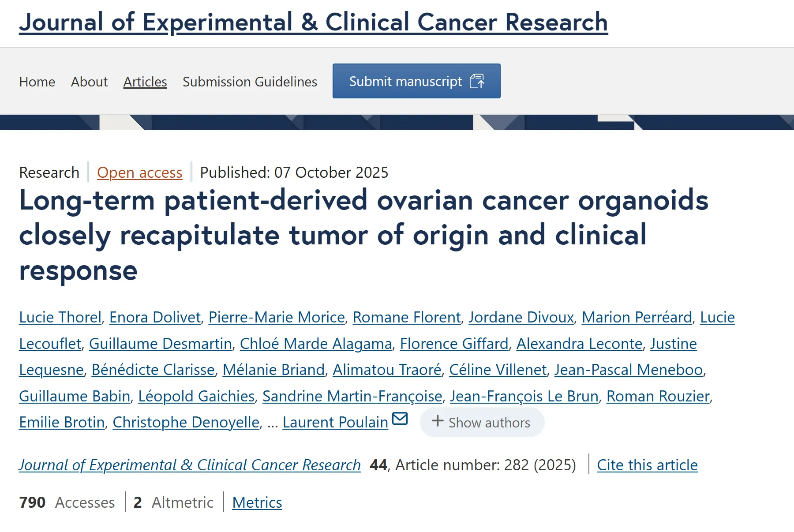The height and width of the screenshot is (532, 794).
Task: Expand the full author list
Action: point(482,422)
